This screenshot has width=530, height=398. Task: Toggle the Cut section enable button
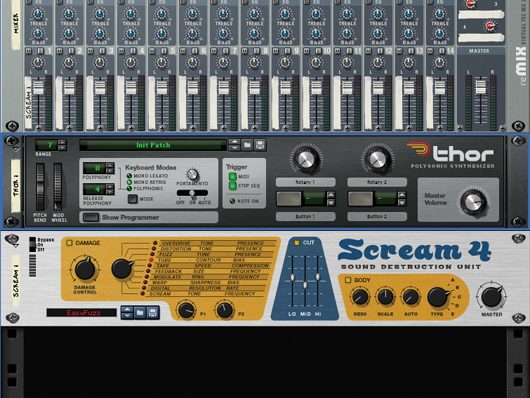[297, 242]
